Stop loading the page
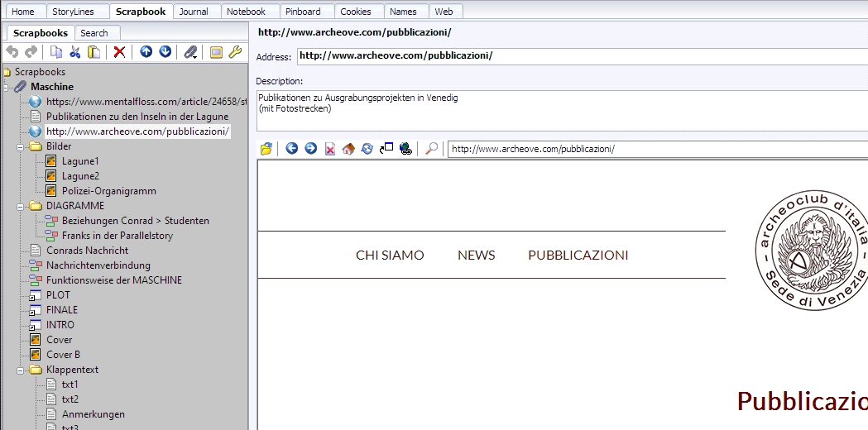The height and width of the screenshot is (430, 868). coord(330,149)
